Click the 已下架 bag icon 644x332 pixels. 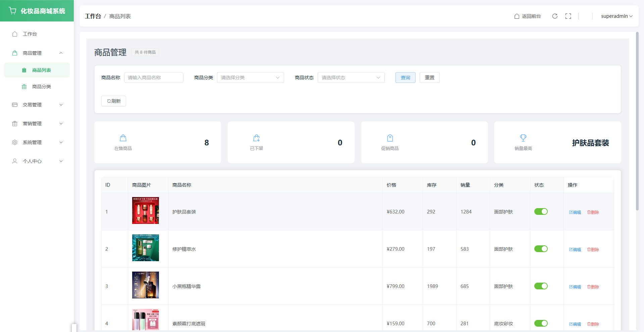(257, 138)
